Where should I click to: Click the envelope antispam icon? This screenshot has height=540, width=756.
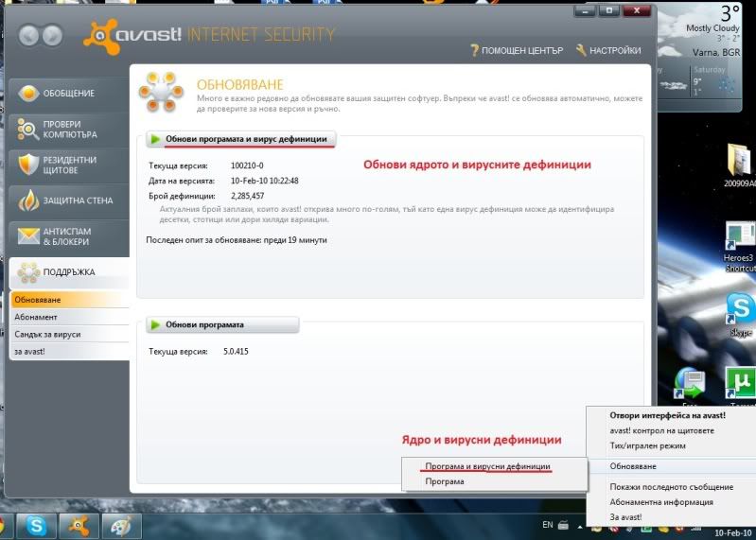28,236
